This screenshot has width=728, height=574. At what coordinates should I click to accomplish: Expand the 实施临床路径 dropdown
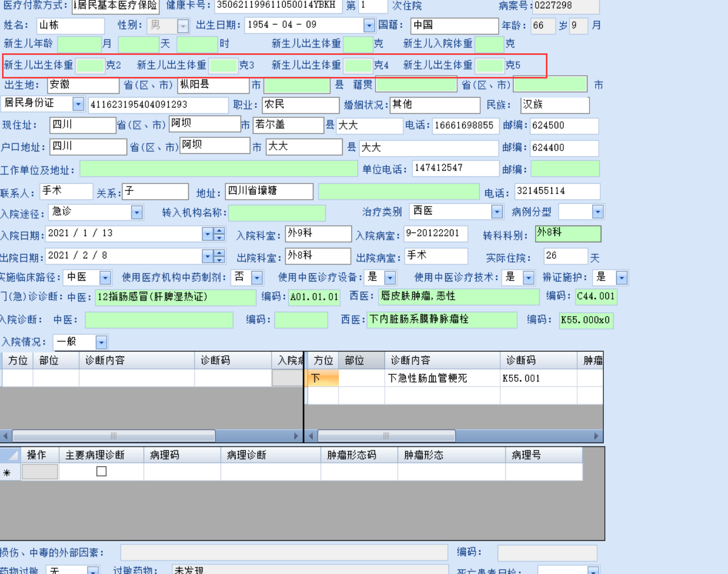coord(105,278)
